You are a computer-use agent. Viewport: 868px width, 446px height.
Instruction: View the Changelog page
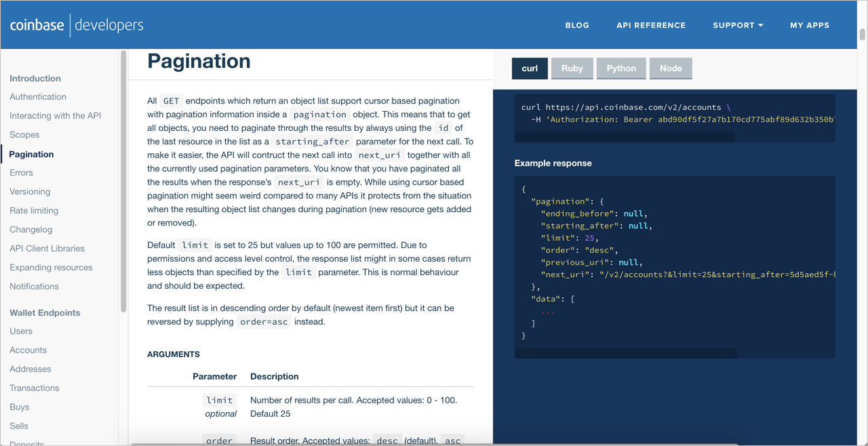[x=31, y=230]
